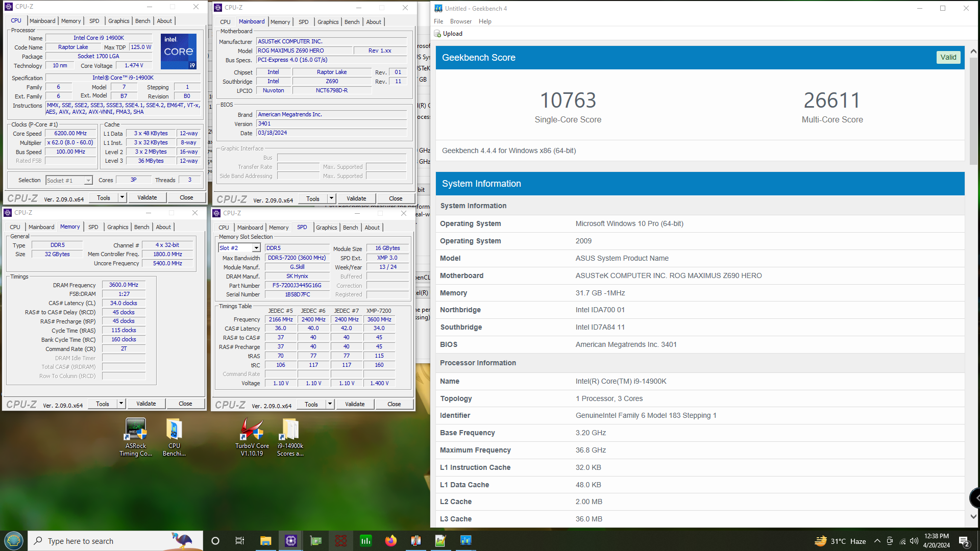Screen dimensions: 980x551
Task: Click Close in the CPU-Z Memory window
Action: [x=185, y=404]
